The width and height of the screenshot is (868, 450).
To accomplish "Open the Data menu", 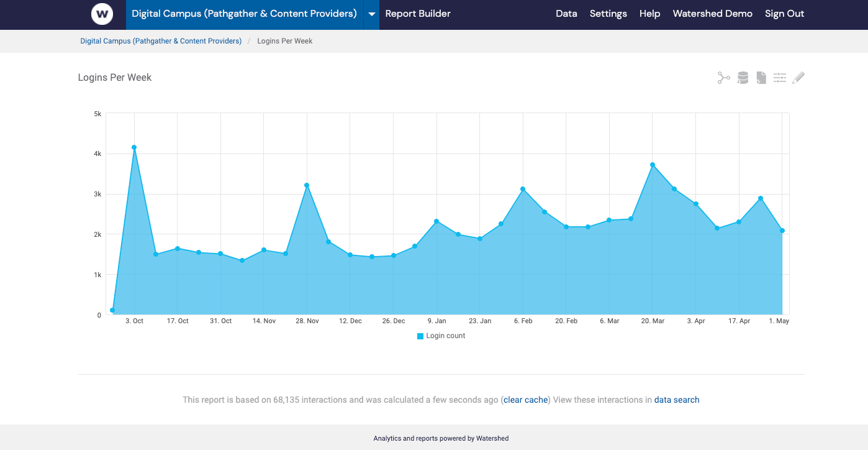I will 566,13.
